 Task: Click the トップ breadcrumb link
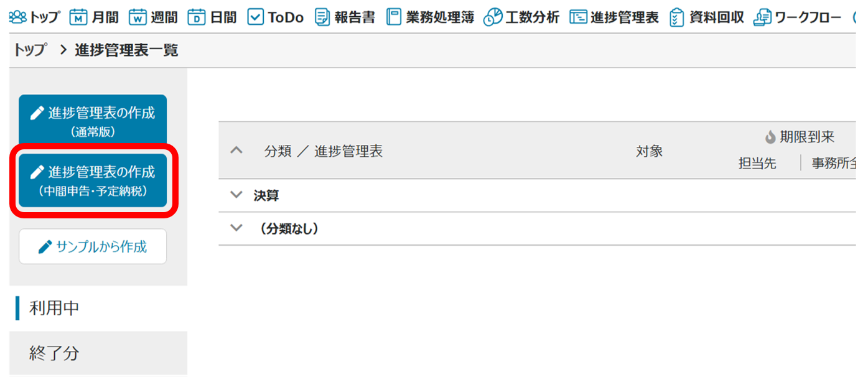click(x=30, y=50)
